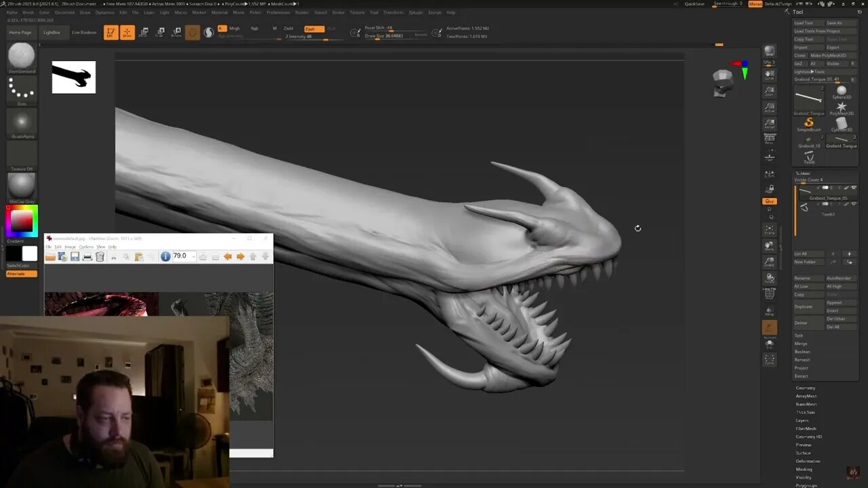The image size is (868, 488).
Task: Expand the FiberMesh subpalette
Action: pyautogui.click(x=806, y=428)
